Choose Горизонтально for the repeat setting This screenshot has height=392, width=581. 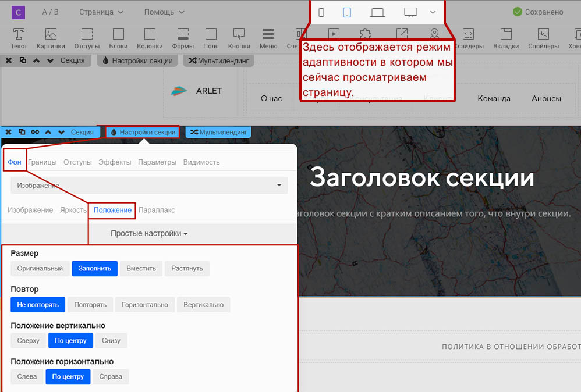coord(145,304)
